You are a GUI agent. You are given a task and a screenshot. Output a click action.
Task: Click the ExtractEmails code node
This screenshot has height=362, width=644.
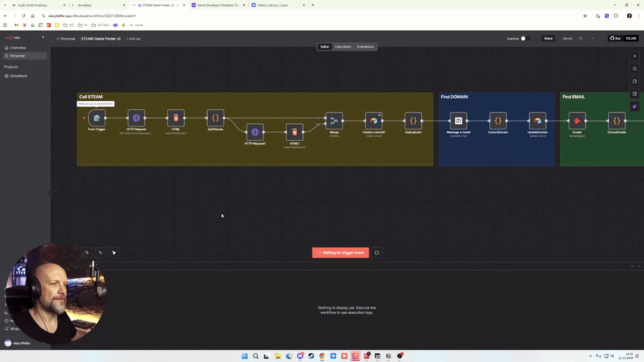coord(616,119)
